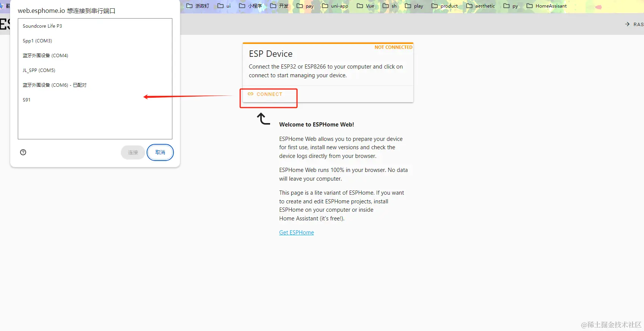Choose 蓝牙外围设备 (COM4) port
Viewport: 644px width, 331px height.
pos(95,56)
